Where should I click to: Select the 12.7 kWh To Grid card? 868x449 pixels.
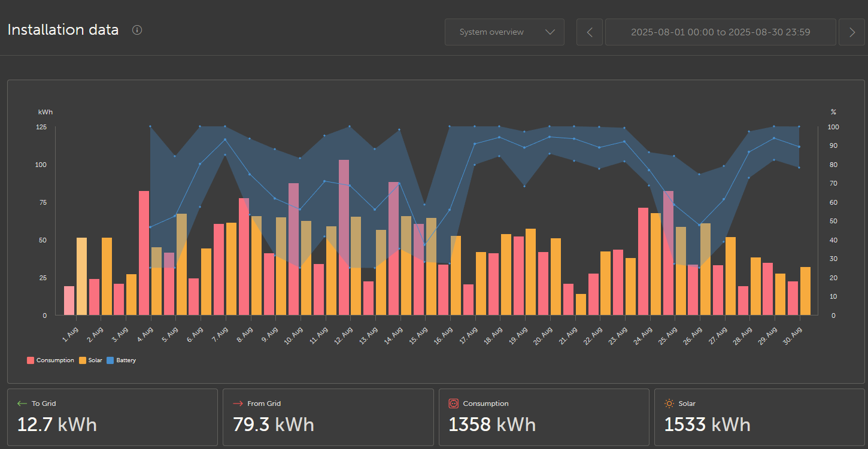click(x=113, y=417)
